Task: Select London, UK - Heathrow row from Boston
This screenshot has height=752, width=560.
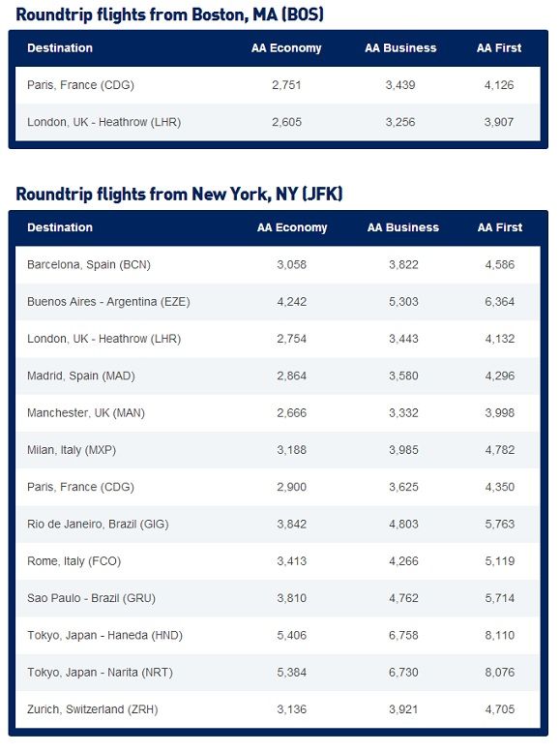Action: pos(278,122)
